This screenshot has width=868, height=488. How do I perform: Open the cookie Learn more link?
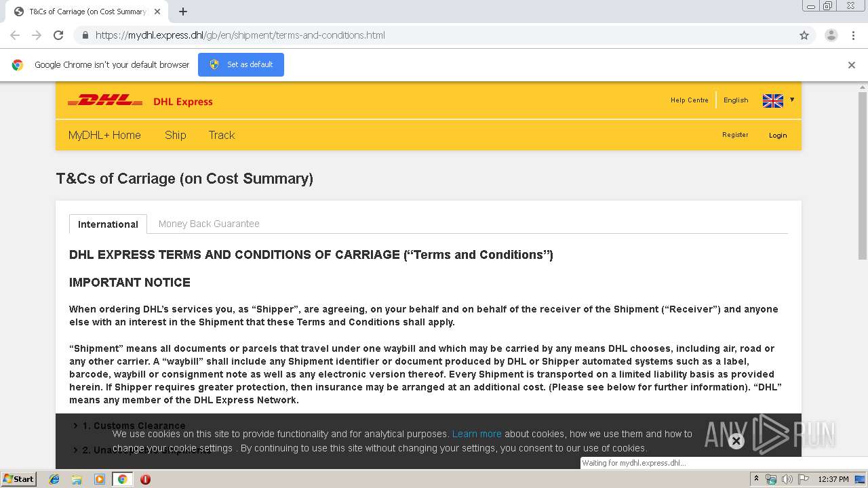477,434
